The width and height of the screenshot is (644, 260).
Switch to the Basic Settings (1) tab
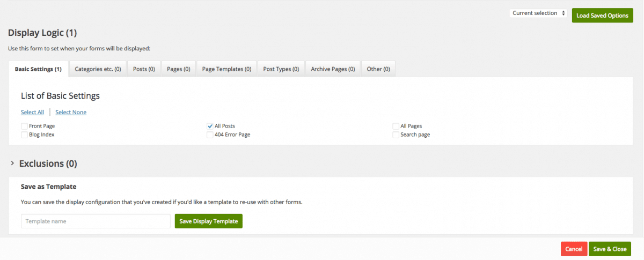(38, 69)
